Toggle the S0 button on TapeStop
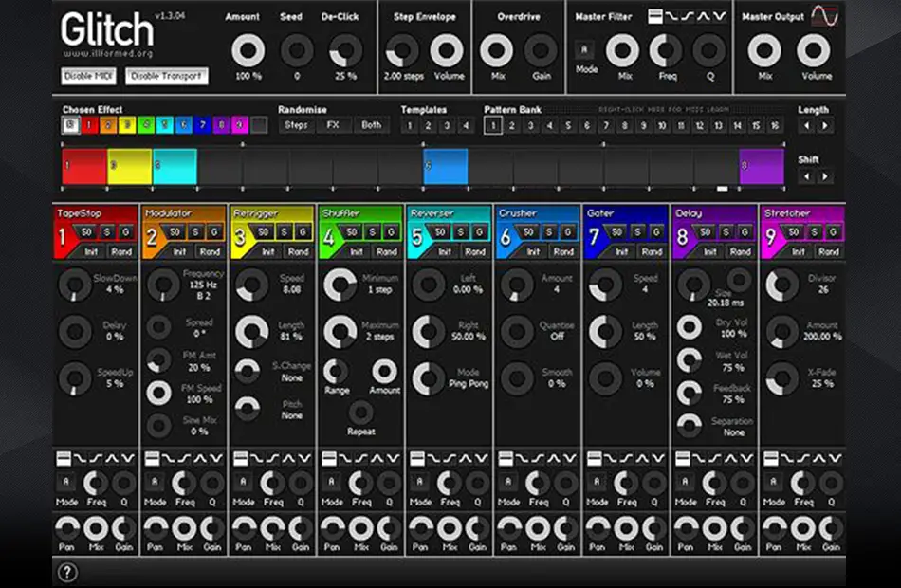The image size is (901, 588). (86, 231)
